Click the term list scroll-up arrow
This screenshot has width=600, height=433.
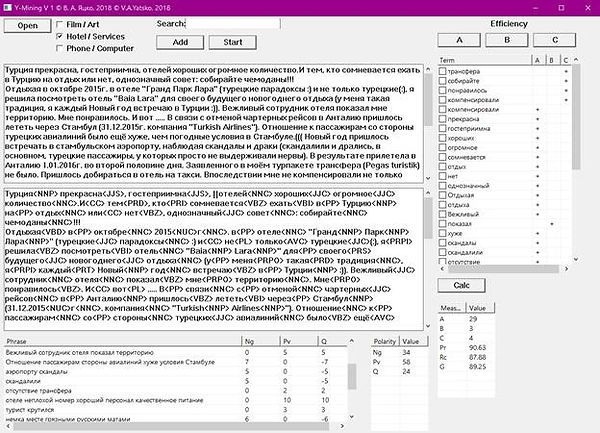coord(576,60)
